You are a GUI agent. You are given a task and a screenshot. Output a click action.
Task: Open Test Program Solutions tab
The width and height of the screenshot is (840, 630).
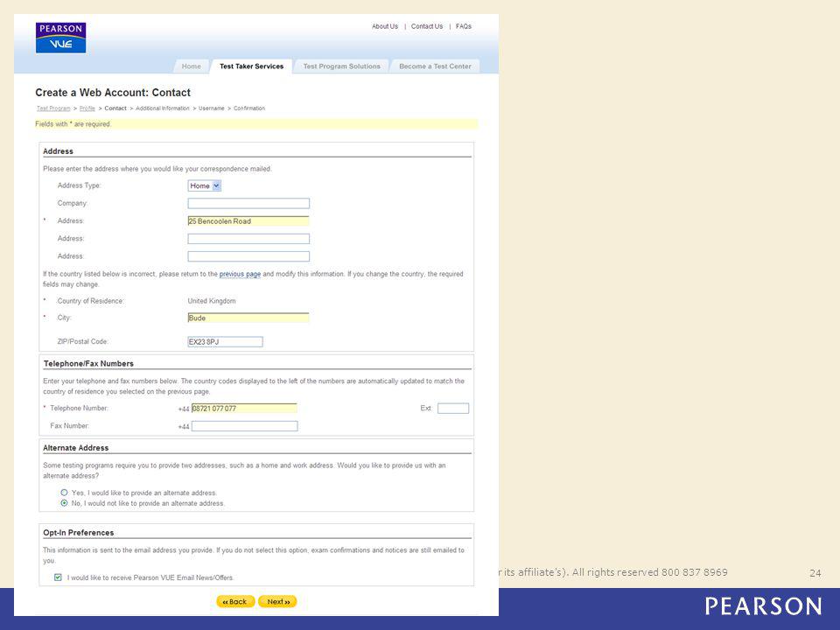pos(342,66)
